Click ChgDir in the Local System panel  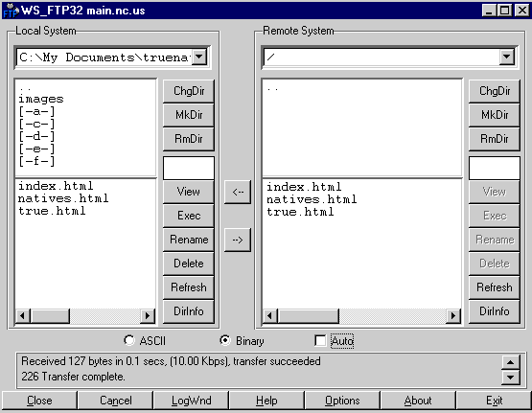click(189, 91)
